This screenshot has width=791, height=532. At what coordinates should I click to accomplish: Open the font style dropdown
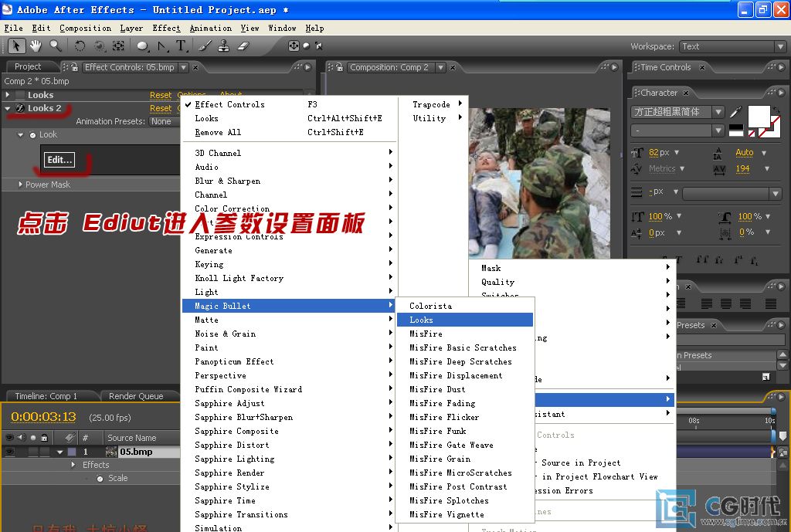[x=719, y=130]
